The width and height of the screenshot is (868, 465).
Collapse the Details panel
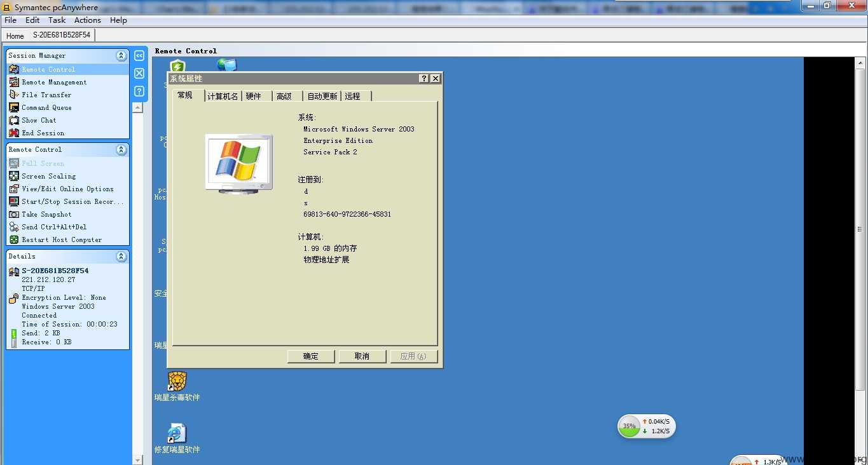coord(121,257)
